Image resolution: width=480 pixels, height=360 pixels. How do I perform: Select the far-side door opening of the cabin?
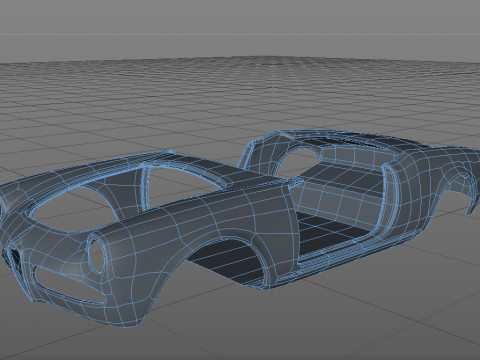(297, 161)
